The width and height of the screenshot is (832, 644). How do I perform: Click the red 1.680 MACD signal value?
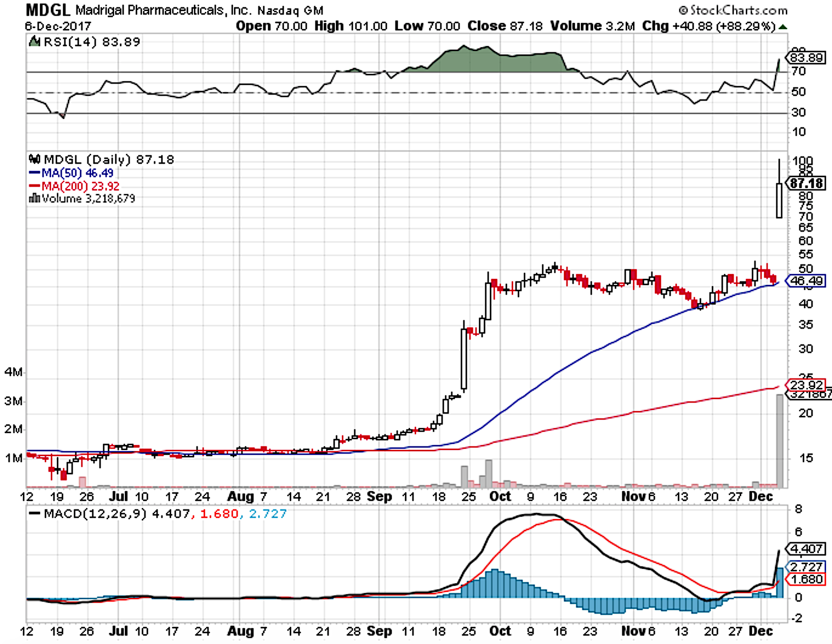tap(219, 514)
